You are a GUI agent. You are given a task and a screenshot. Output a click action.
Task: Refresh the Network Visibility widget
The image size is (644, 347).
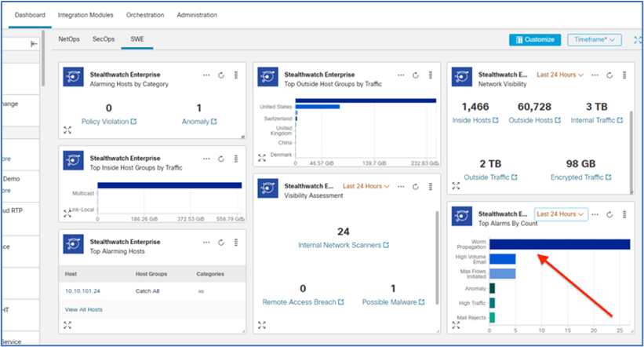coord(609,75)
